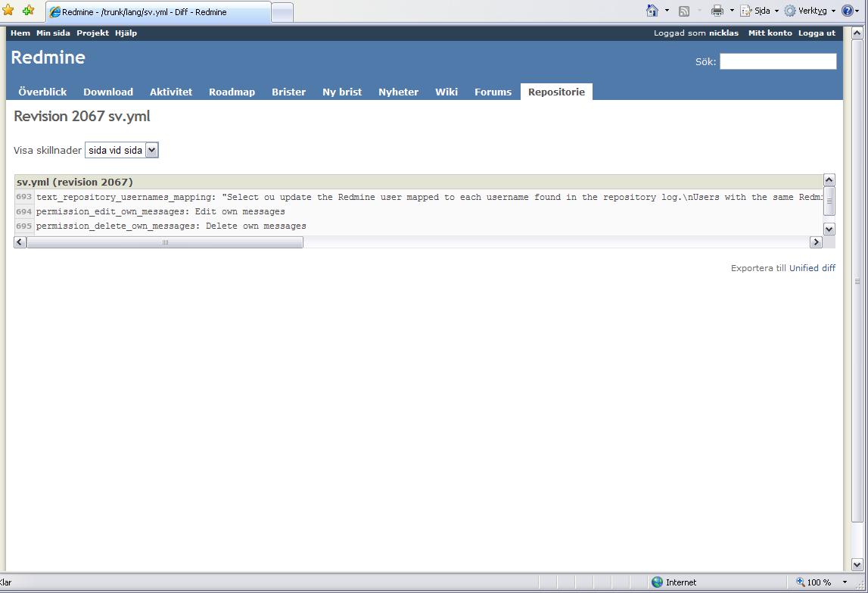Expand the Home button dropdown arrow
The width and height of the screenshot is (868, 593).
pos(667,11)
